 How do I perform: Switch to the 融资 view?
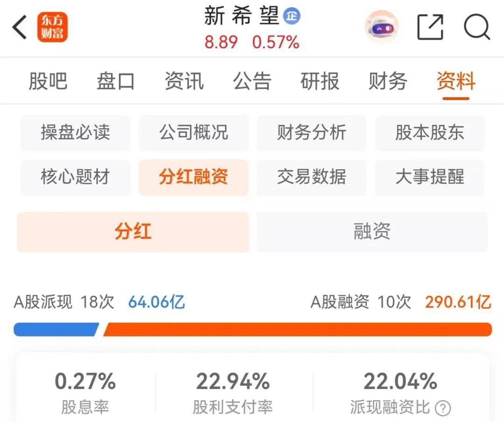(372, 232)
